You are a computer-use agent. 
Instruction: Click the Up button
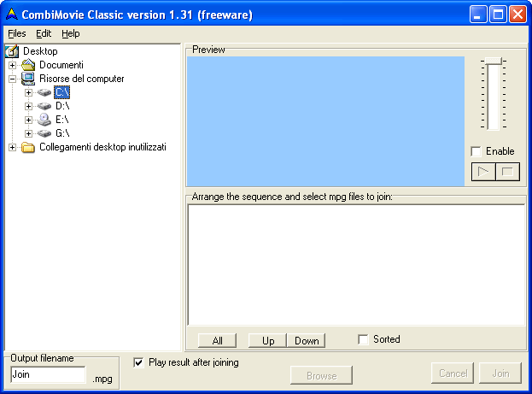[x=267, y=341]
